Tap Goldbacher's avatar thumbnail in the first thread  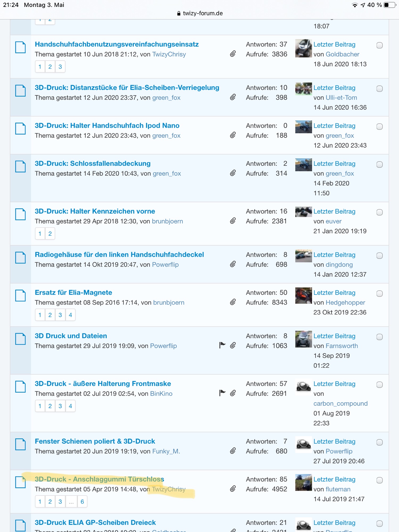point(303,48)
